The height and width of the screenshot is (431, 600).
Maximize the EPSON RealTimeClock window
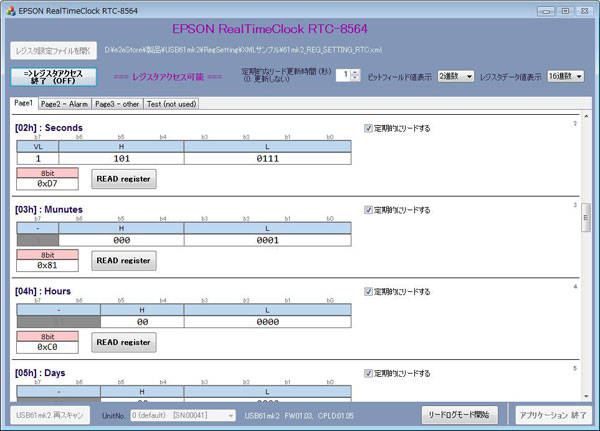[565, 11]
